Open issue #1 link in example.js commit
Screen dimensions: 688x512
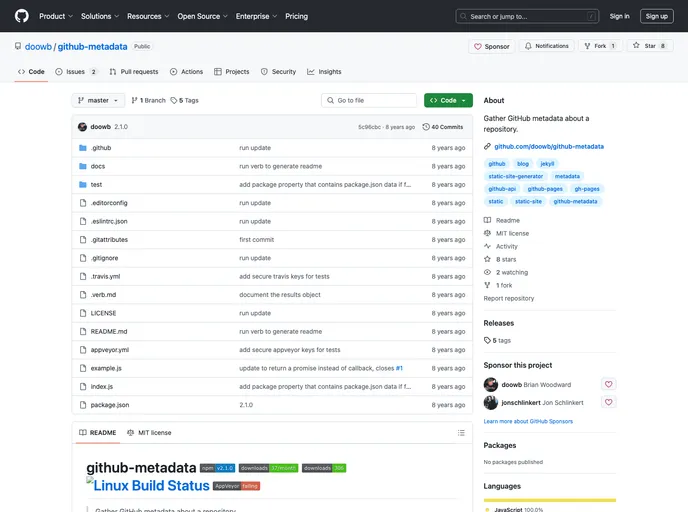tap(399, 369)
